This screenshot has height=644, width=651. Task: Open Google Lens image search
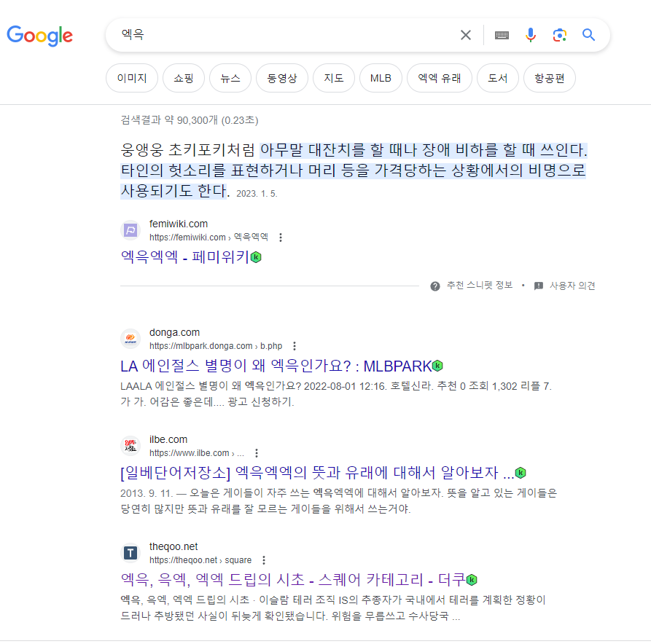pyautogui.click(x=560, y=35)
